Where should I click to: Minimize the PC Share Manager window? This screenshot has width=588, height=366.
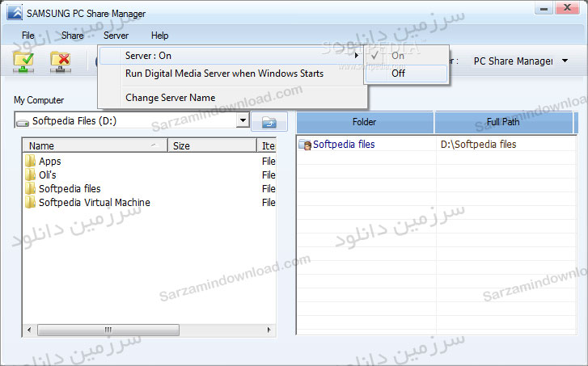pos(544,8)
